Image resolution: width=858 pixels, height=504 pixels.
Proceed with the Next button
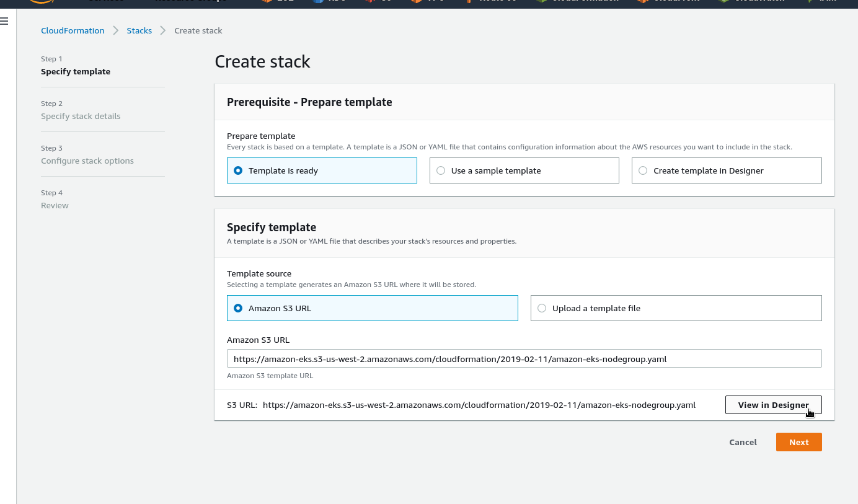point(798,442)
